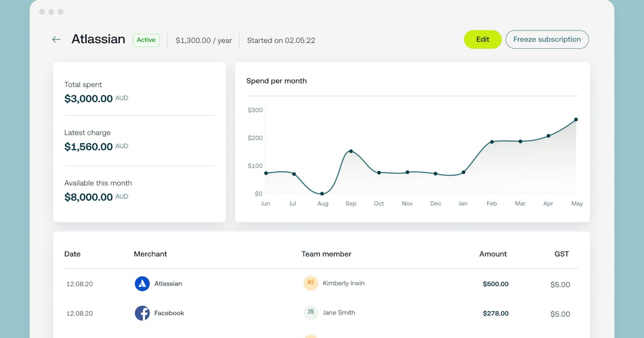The width and height of the screenshot is (644, 338).
Task: Click the Atlassian logo in the transactions table
Action: pyautogui.click(x=141, y=284)
